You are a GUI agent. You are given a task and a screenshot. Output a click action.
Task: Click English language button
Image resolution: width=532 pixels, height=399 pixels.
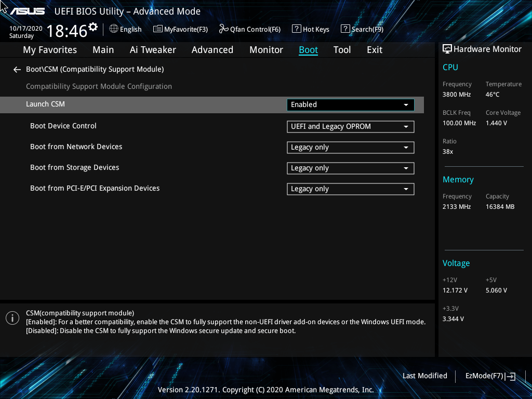[126, 29]
